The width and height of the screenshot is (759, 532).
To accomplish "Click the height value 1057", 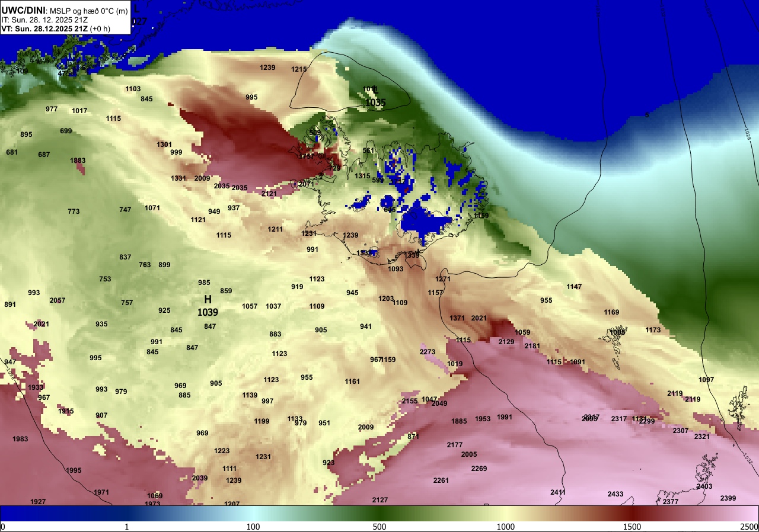I will click(x=250, y=306).
